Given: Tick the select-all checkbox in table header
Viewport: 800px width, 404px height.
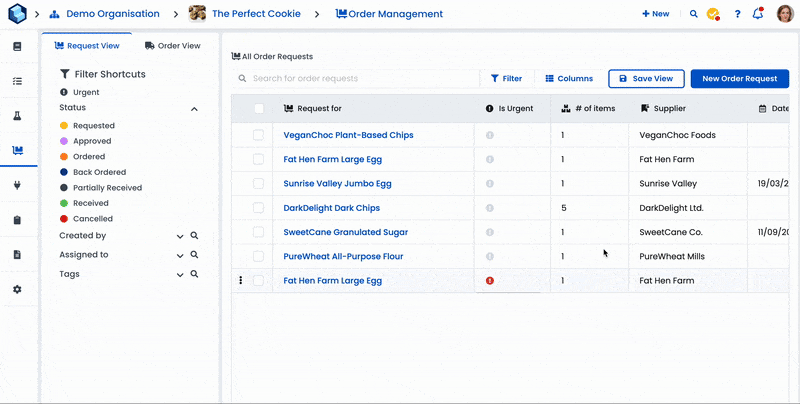Looking at the screenshot, I should tap(259, 108).
